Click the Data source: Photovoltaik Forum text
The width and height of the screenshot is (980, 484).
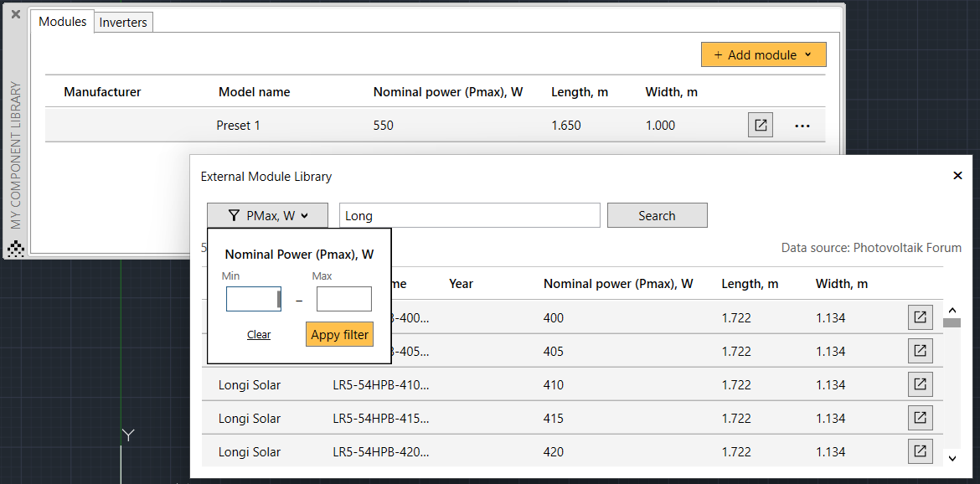click(871, 248)
